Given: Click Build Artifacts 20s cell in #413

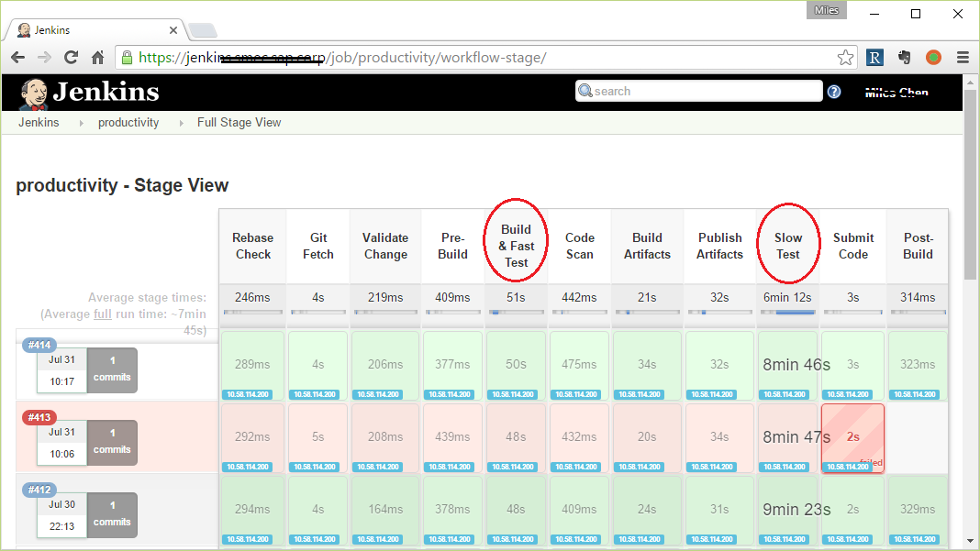Looking at the screenshot, I should [647, 437].
